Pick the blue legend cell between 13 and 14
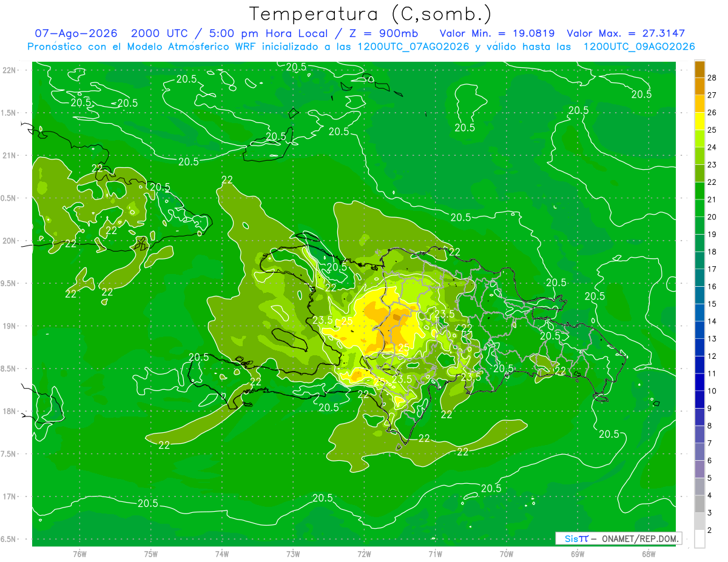Image resolution: width=728 pixels, height=562 pixels. [x=699, y=330]
